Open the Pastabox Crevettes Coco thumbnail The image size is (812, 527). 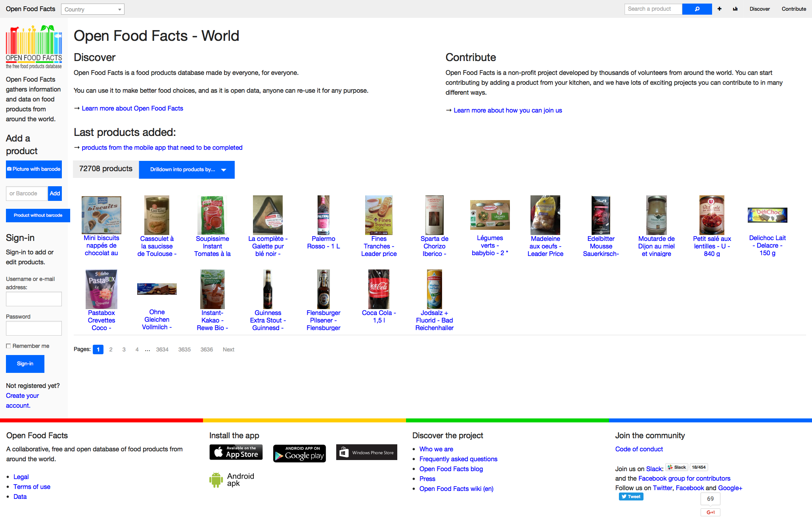coord(101,289)
